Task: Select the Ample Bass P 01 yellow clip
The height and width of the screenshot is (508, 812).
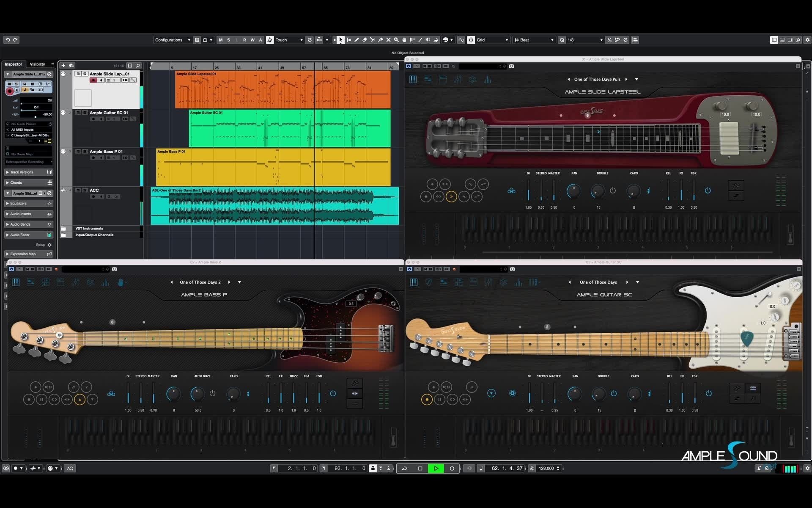Action: point(273,167)
